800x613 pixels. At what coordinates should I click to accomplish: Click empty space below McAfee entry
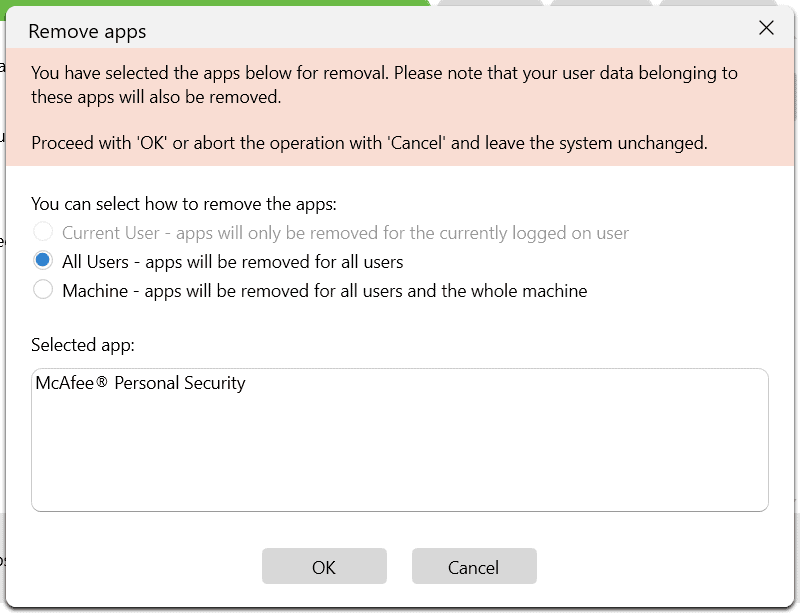point(400,460)
